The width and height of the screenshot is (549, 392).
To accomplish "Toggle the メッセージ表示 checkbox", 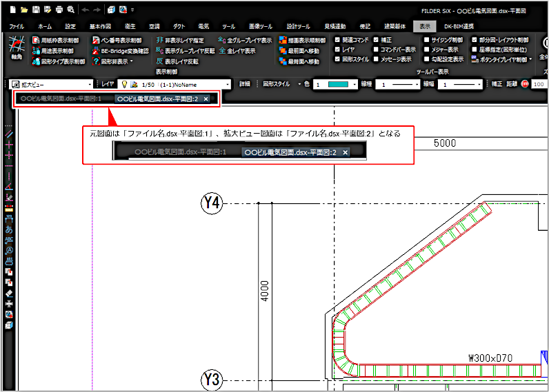I will [376, 60].
